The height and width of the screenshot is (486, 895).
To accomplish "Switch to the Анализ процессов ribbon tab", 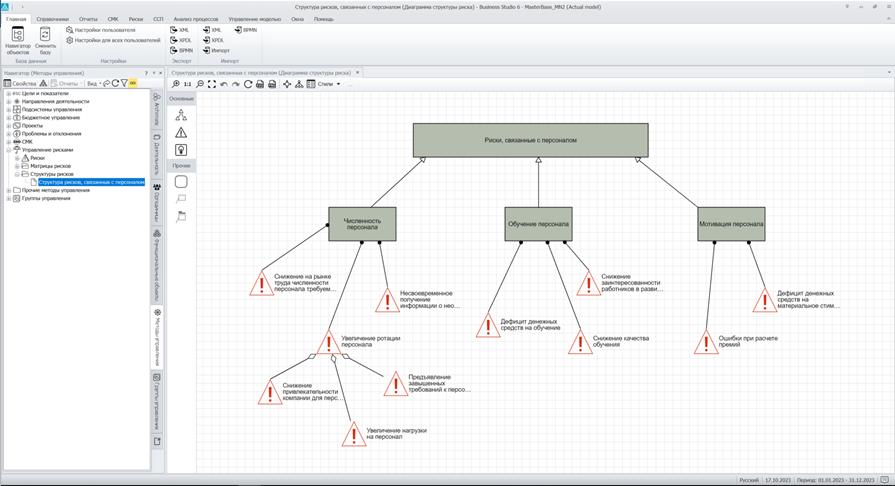I will [198, 19].
